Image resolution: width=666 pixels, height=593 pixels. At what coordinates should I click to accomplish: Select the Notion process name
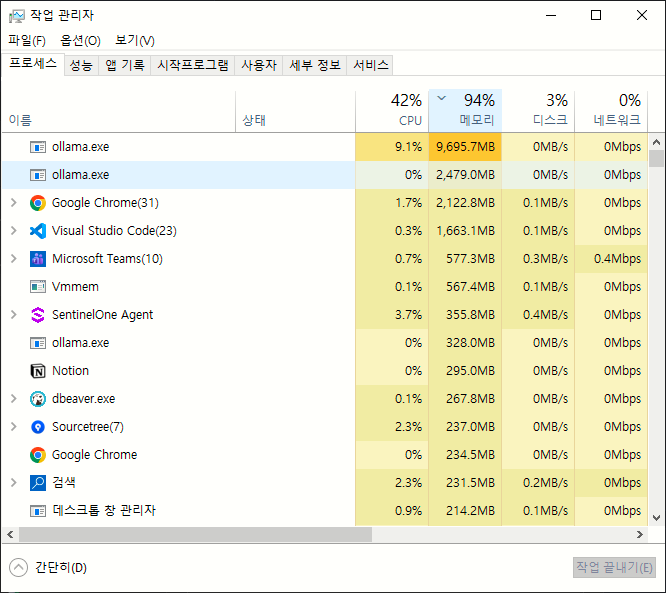tap(71, 371)
